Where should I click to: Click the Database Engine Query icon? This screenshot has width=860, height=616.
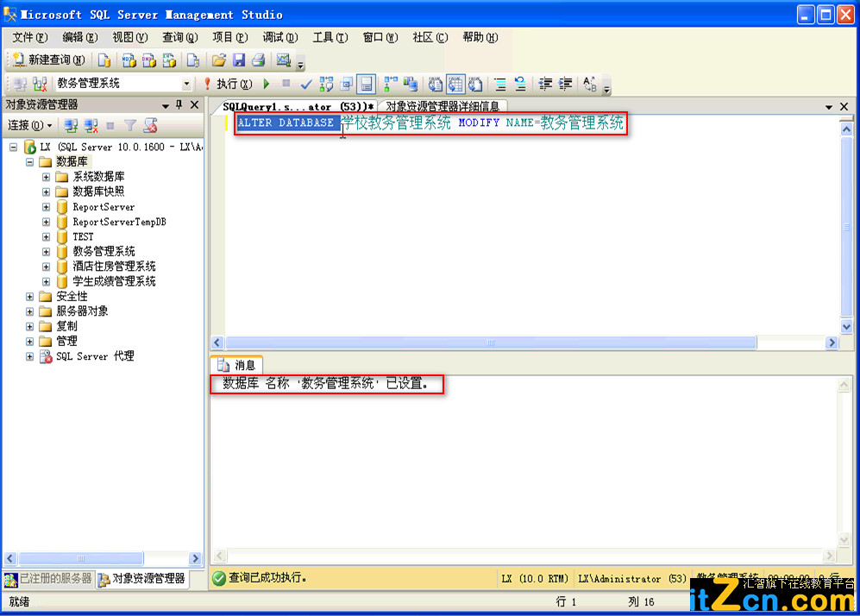[x=104, y=60]
